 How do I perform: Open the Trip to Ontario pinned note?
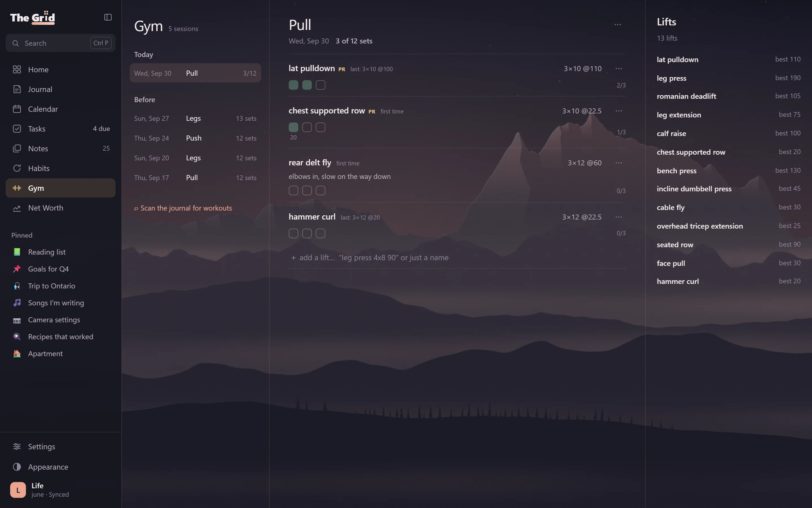61,286
